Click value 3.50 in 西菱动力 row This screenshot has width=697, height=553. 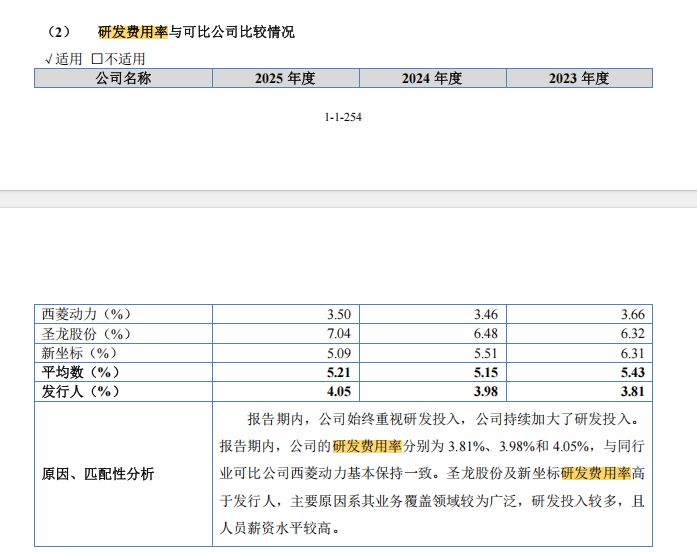click(x=339, y=314)
